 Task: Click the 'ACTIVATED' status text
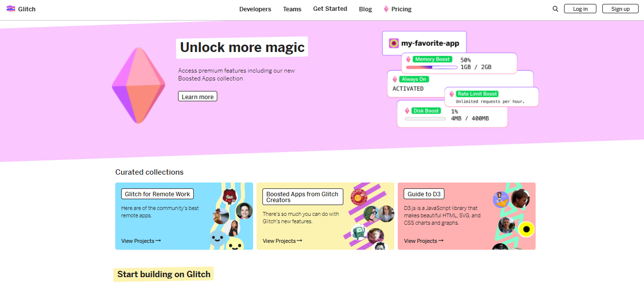click(x=408, y=89)
